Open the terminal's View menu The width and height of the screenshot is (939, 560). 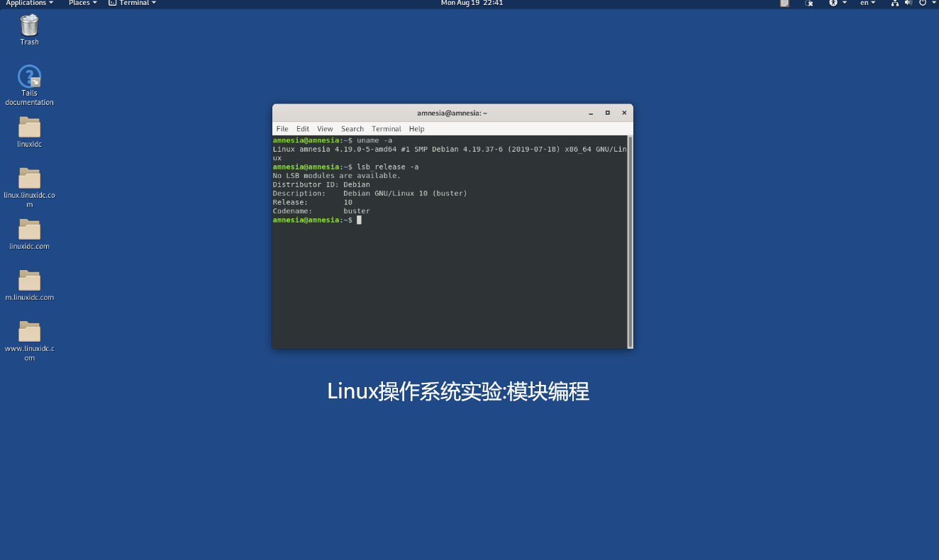325,129
